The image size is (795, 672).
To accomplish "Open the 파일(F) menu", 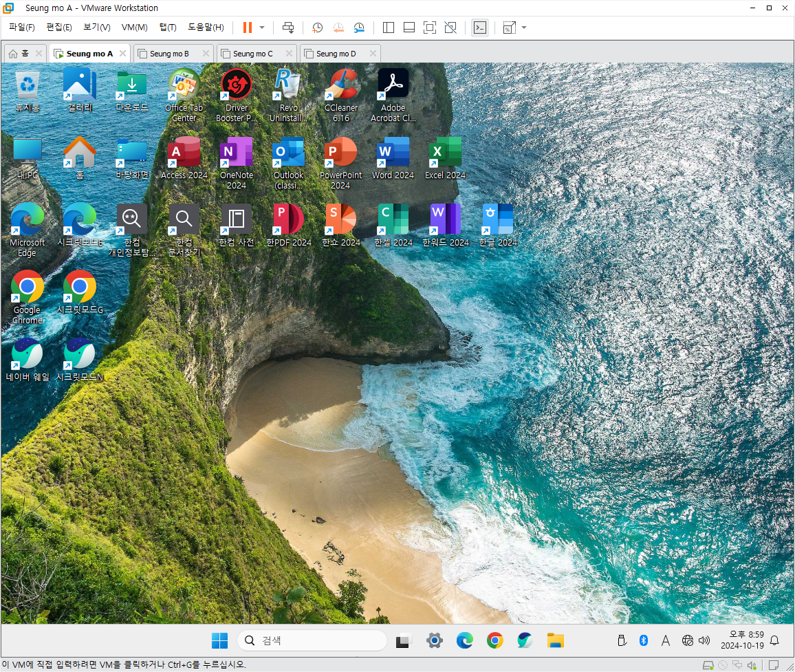I will (x=22, y=28).
